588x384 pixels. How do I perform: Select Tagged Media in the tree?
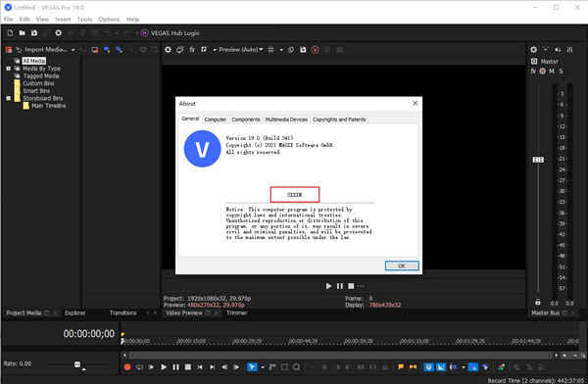point(41,75)
